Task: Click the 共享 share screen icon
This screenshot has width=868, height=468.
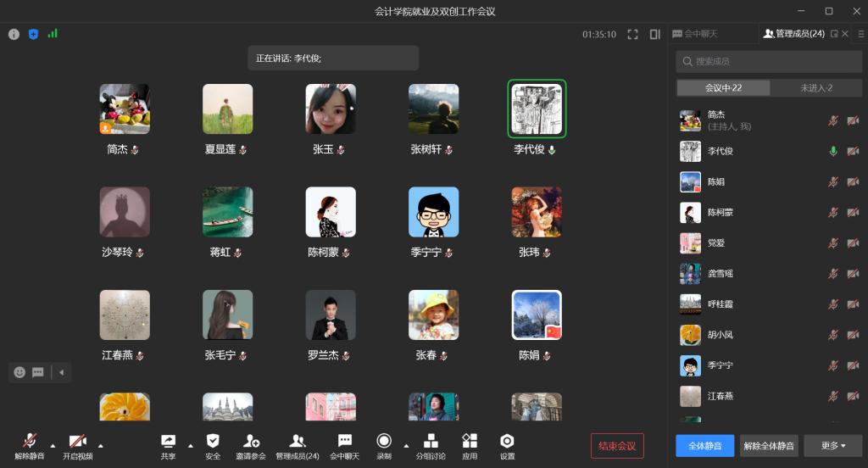Action: click(168, 442)
